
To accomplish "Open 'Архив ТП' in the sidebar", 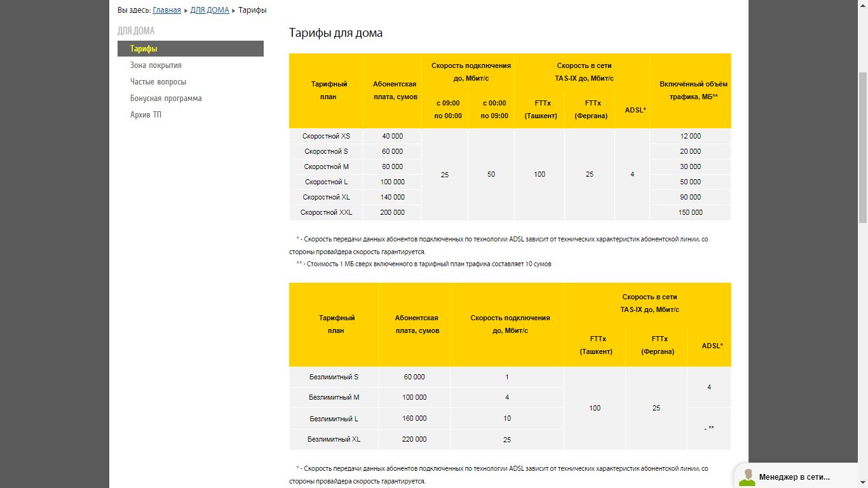I will tap(146, 115).
